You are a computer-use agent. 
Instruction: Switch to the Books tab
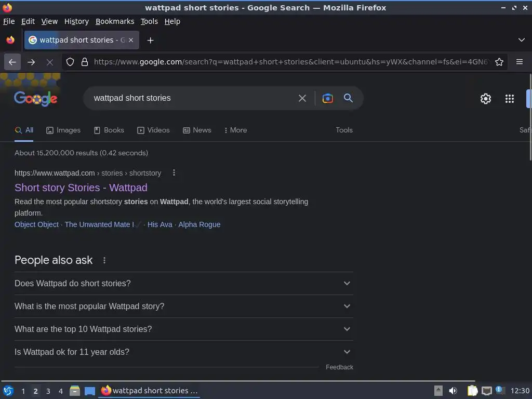coord(109,130)
